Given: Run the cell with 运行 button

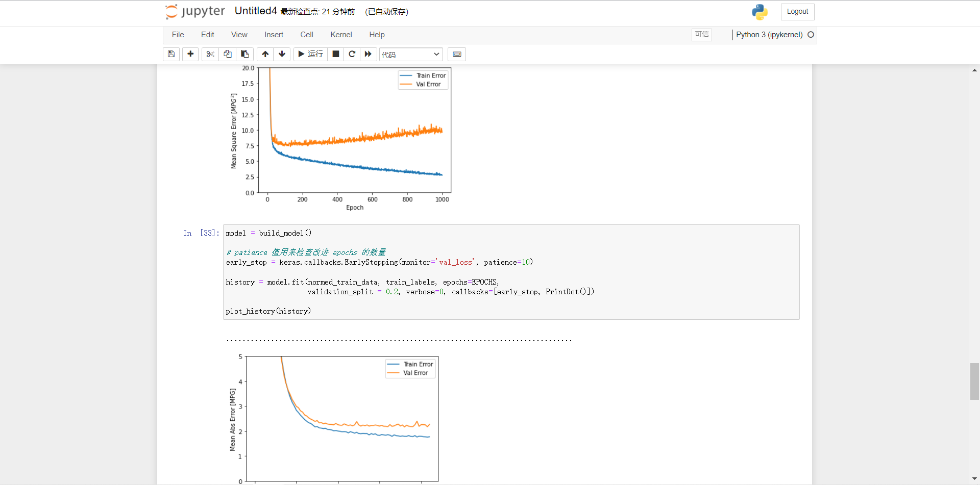Looking at the screenshot, I should (x=310, y=54).
